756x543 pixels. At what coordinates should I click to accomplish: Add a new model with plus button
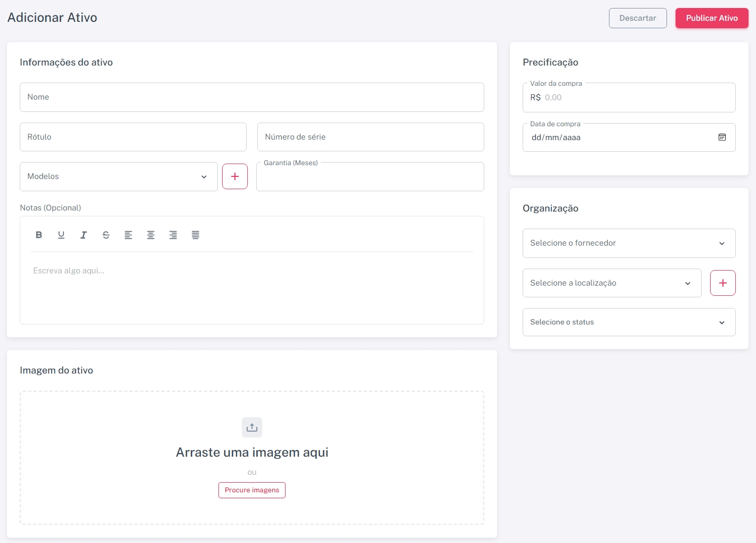click(235, 176)
